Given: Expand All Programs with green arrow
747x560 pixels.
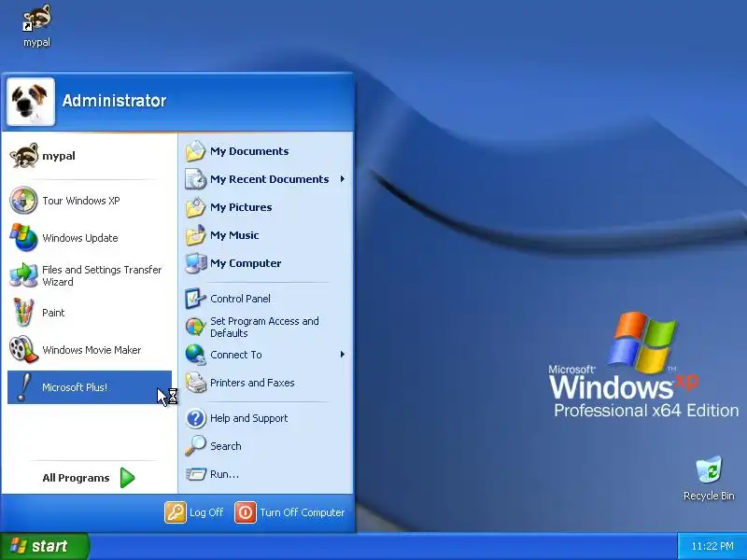Looking at the screenshot, I should (x=127, y=478).
